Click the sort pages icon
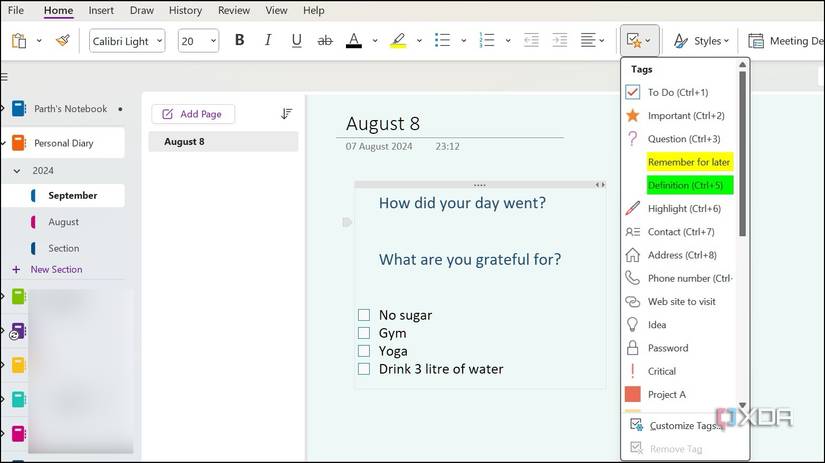The height and width of the screenshot is (463, 825). [x=286, y=114]
